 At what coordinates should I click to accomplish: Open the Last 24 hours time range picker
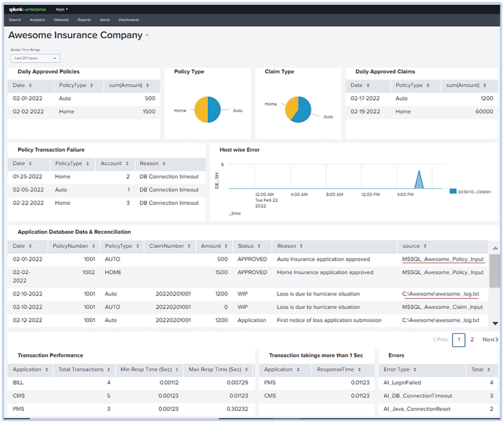(35, 58)
